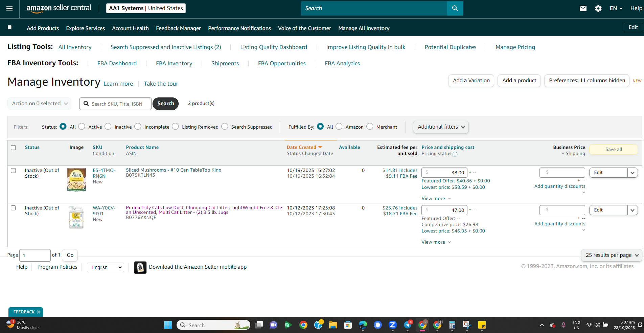The width and height of the screenshot is (644, 333).
Task: Open Account Health in the nav bar
Action: [130, 28]
